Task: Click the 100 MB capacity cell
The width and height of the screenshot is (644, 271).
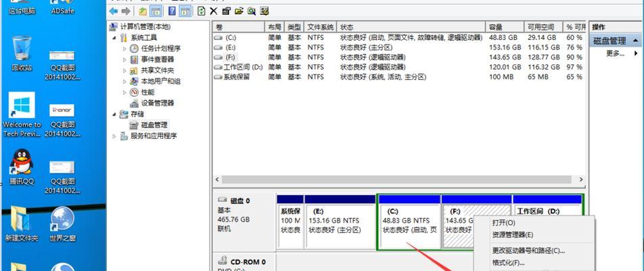Action: click(x=501, y=77)
